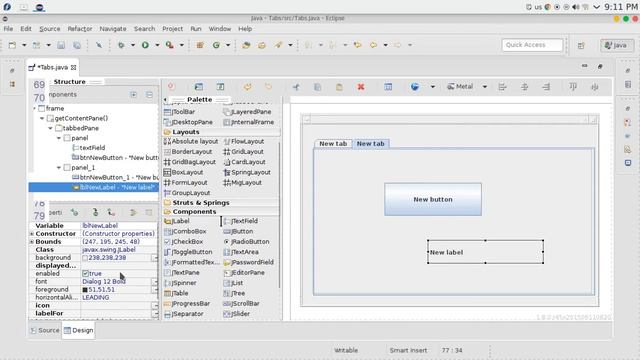Collapse the getContentPane() tree node
The width and height of the screenshot is (640, 360).
point(42,118)
